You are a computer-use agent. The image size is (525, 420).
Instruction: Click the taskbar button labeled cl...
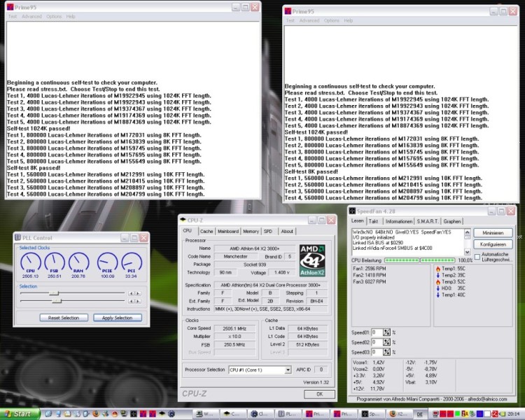coord(259,414)
